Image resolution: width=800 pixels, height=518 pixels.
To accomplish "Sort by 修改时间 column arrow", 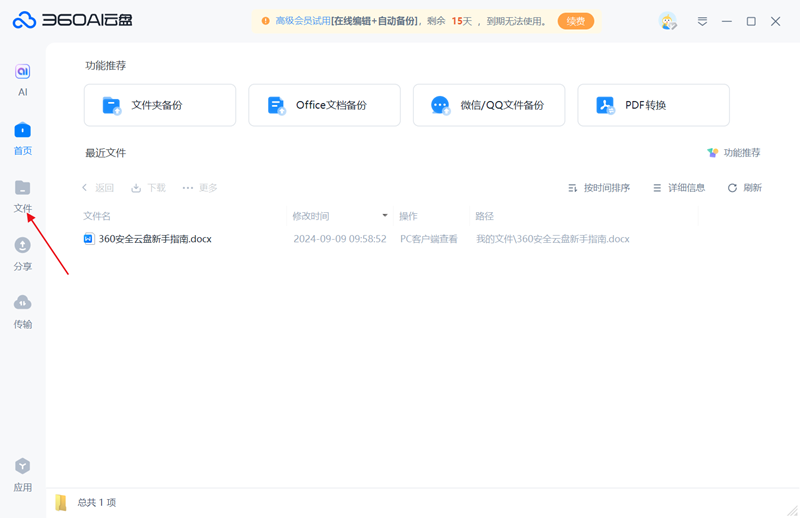I will click(385, 216).
